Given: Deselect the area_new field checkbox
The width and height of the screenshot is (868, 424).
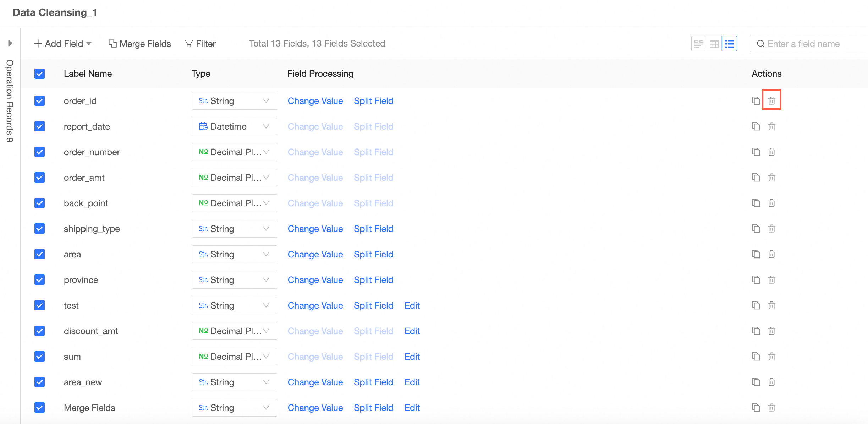Looking at the screenshot, I should pos(40,382).
